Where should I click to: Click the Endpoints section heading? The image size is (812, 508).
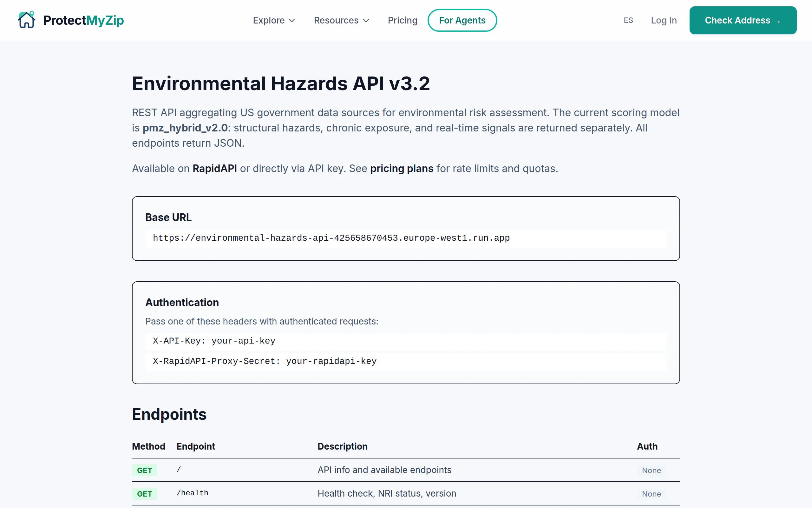coord(169,414)
